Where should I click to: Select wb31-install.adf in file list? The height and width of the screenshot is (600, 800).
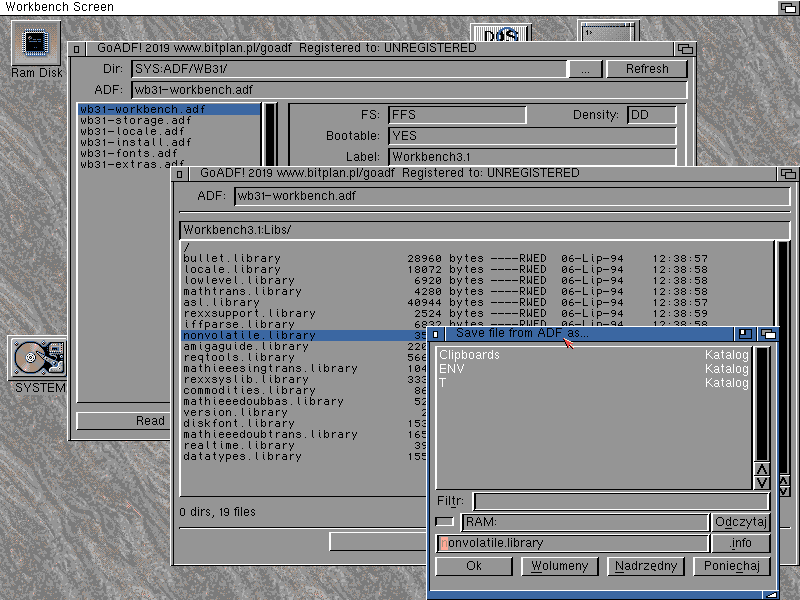[169, 142]
